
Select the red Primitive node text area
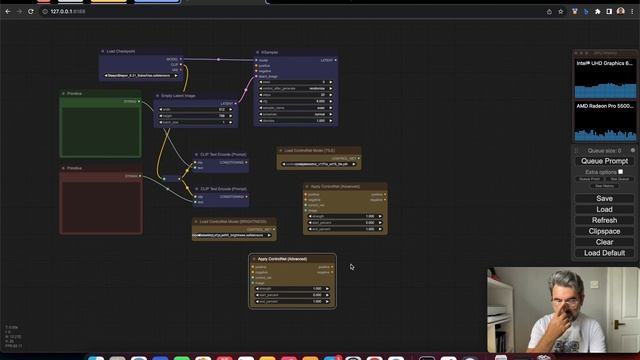point(101,206)
